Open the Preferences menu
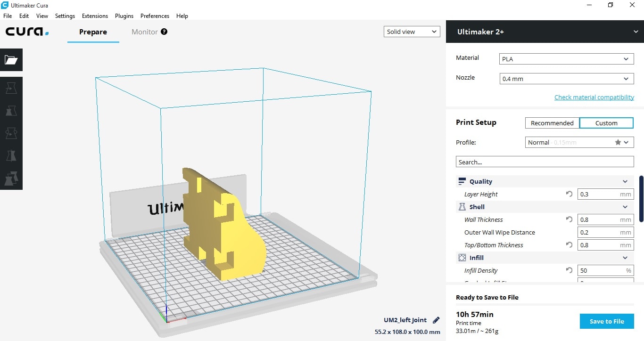Image resolution: width=644 pixels, height=341 pixels. click(155, 16)
